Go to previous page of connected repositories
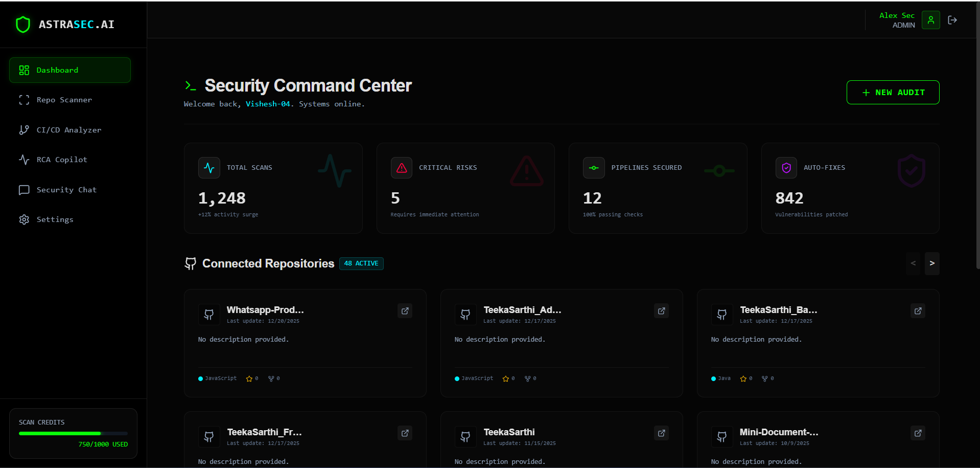Image resolution: width=980 pixels, height=468 pixels. tap(913, 263)
